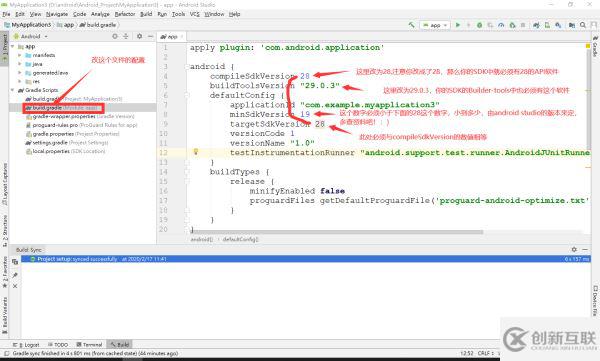Click the Run with Coverage toolbar icon
Screen dimensions: 600x361
(x=490, y=25)
